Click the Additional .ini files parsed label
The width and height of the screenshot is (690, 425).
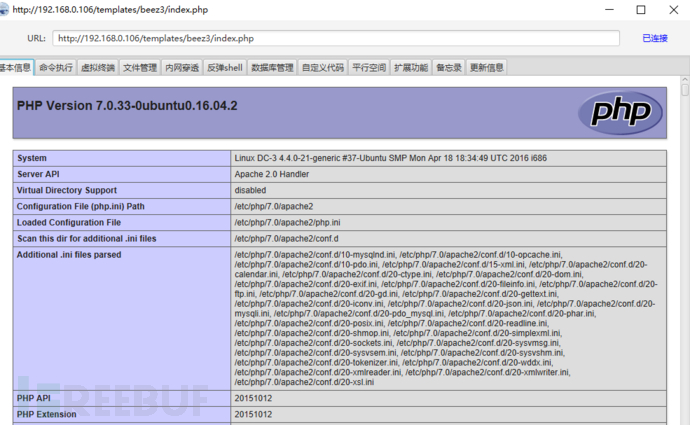point(69,255)
